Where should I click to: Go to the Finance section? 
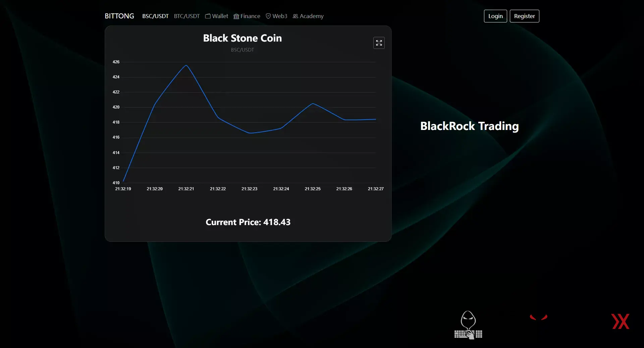(x=247, y=16)
